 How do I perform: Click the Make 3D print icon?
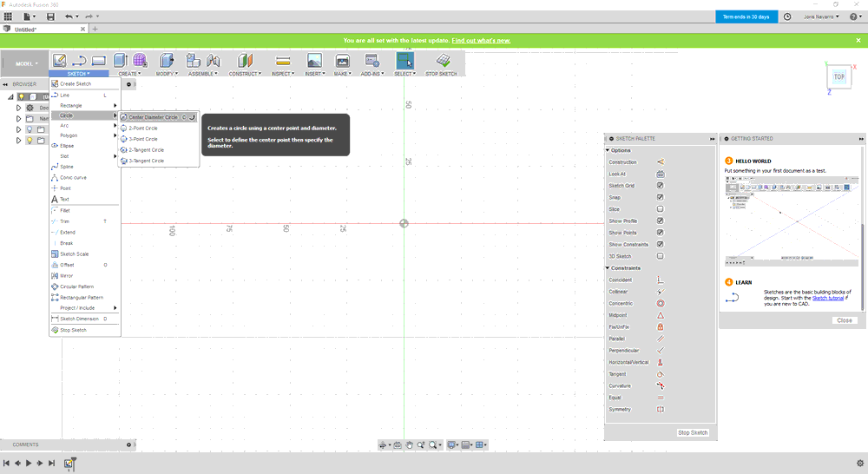[343, 61]
